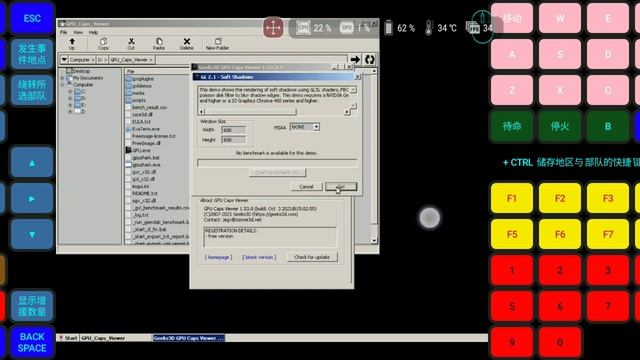Select Desktop in folder tree
The height and width of the screenshot is (360, 640).
tap(78, 71)
